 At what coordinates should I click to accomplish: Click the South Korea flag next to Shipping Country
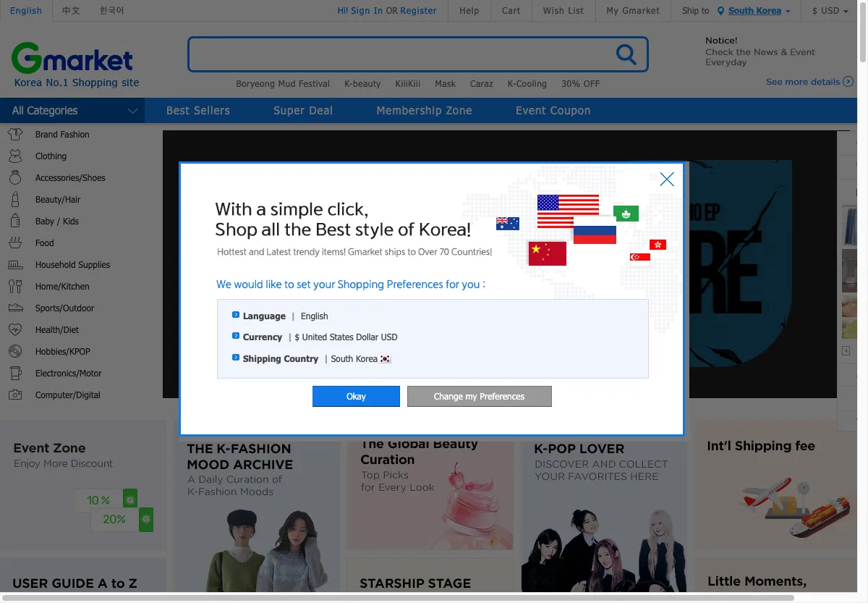386,359
